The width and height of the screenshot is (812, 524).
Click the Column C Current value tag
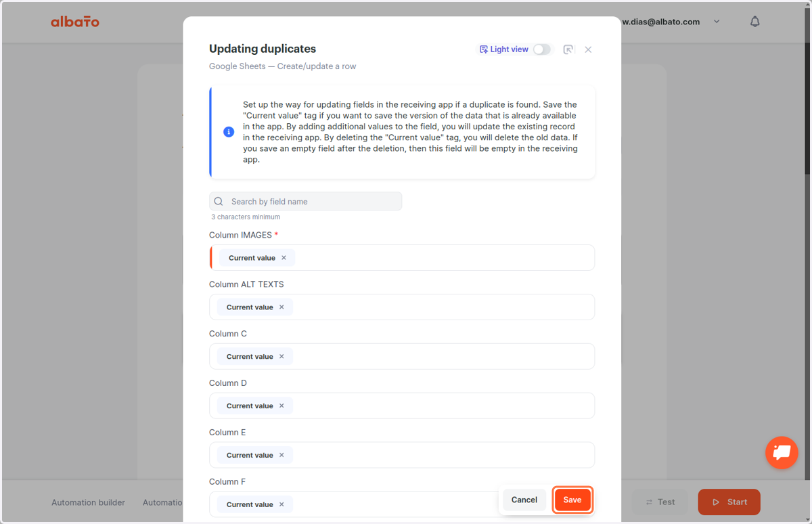coord(255,357)
